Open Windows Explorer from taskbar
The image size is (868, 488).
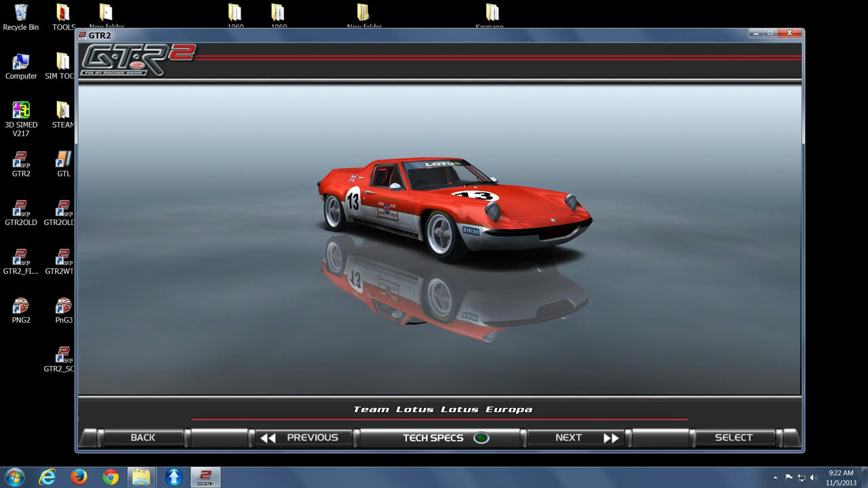click(141, 477)
